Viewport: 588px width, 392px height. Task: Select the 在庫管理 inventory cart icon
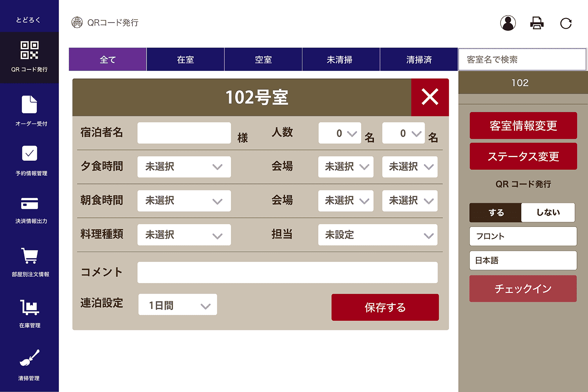[29, 308]
